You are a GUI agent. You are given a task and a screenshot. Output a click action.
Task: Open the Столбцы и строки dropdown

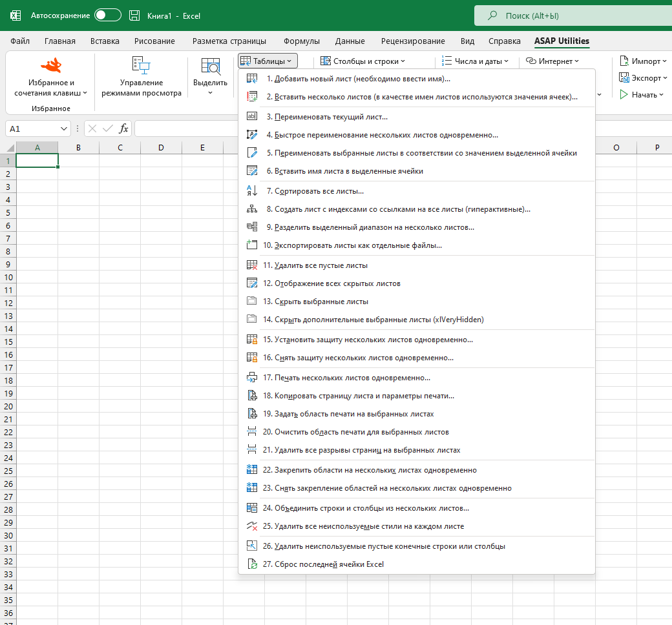click(x=362, y=61)
